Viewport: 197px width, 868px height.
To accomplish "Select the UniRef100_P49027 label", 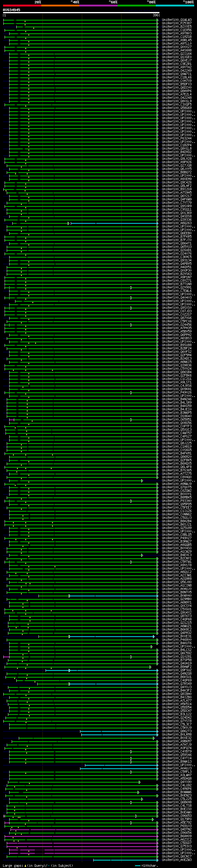I will [177, 538].
